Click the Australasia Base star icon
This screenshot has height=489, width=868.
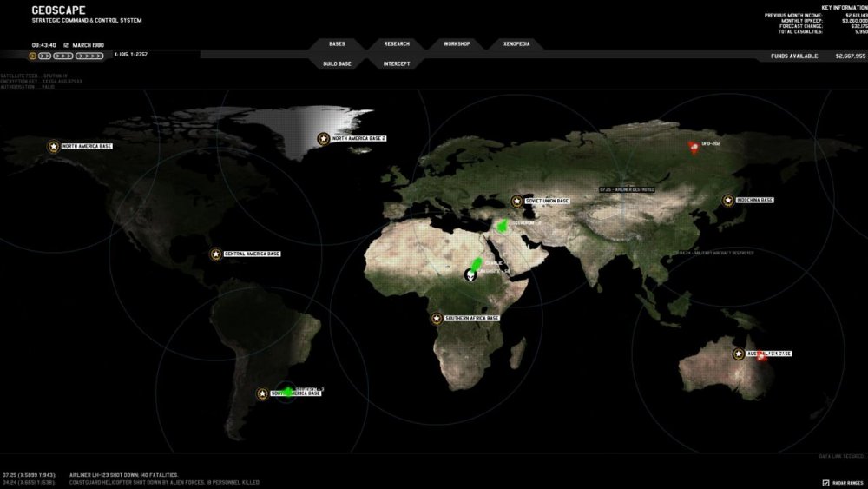(x=738, y=354)
